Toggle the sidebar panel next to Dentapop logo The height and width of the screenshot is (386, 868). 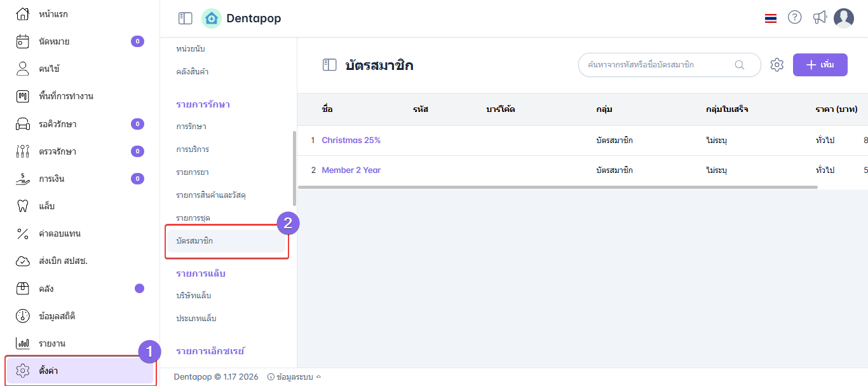pyautogui.click(x=185, y=19)
